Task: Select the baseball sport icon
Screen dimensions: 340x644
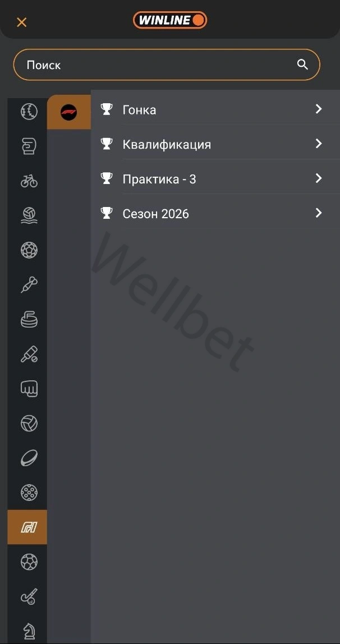Action: pos(29,111)
